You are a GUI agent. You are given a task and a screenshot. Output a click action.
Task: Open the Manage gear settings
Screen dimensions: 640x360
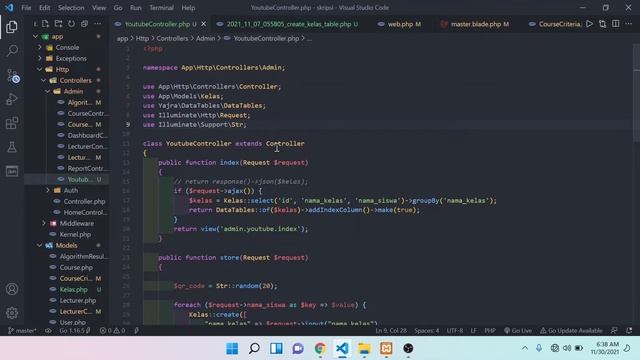point(12,313)
